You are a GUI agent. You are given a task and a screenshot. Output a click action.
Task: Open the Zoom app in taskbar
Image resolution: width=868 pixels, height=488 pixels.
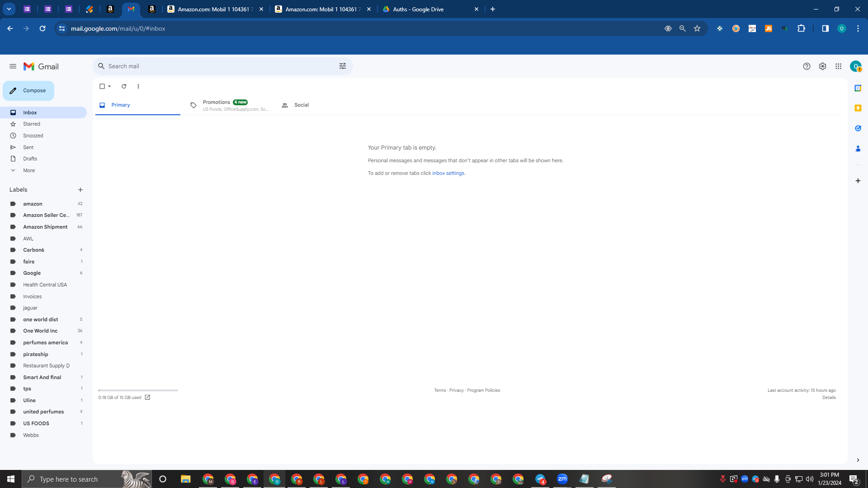(562, 479)
